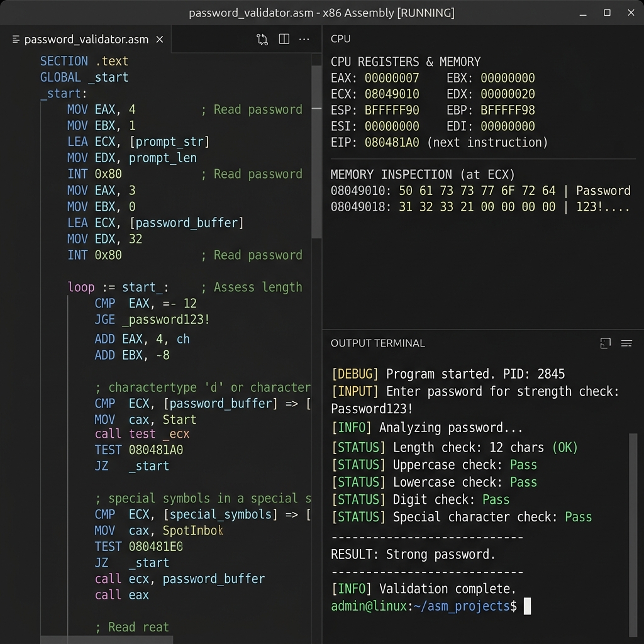644x644 pixels.
Task: Click the 'TEST 080481E0' line
Action: tap(139, 547)
